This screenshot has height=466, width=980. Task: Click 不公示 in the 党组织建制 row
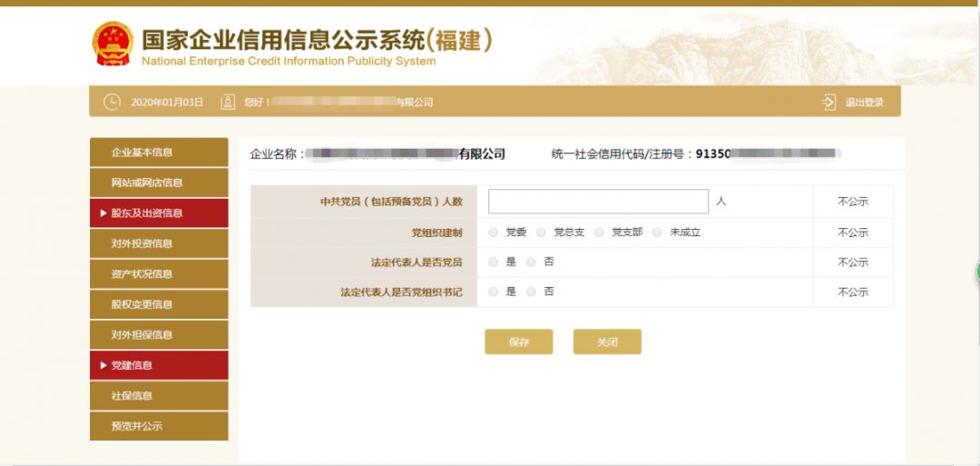(x=853, y=233)
